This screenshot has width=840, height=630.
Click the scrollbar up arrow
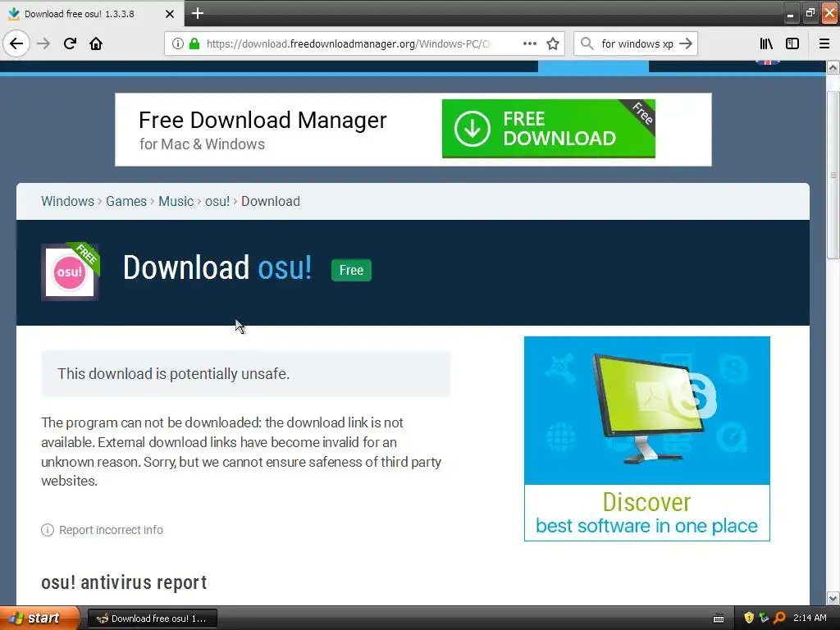pos(833,67)
